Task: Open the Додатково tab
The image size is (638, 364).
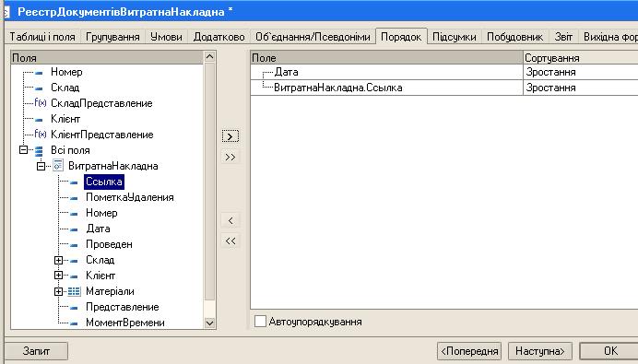Action: coord(219,37)
